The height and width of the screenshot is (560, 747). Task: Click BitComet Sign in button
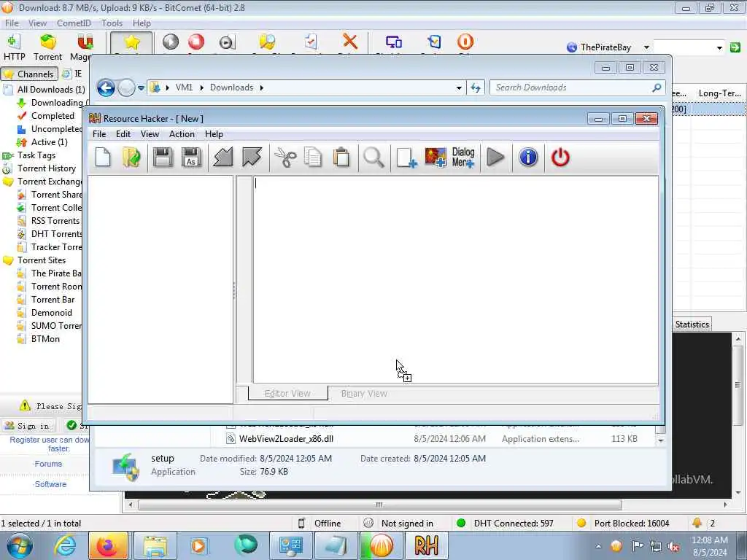pos(28,425)
